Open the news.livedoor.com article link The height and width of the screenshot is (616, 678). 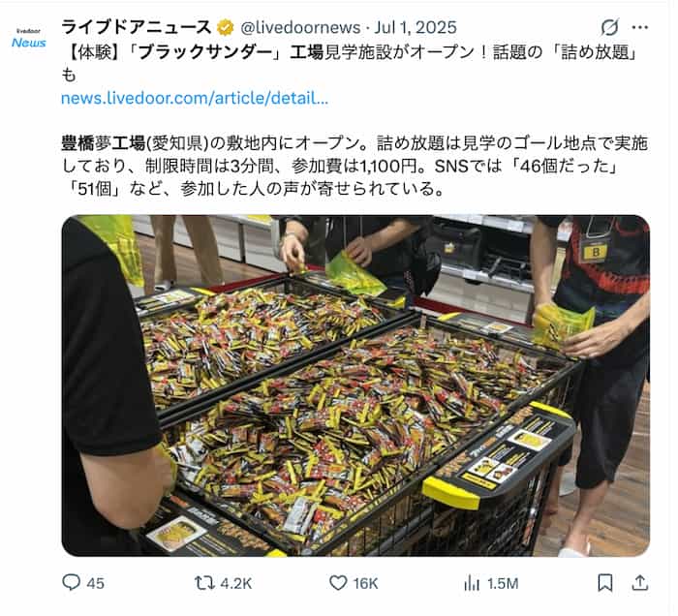click(x=195, y=98)
